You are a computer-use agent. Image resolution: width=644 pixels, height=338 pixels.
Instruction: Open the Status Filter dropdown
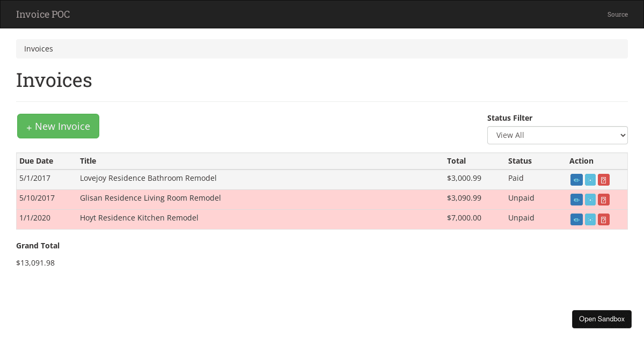pyautogui.click(x=557, y=135)
